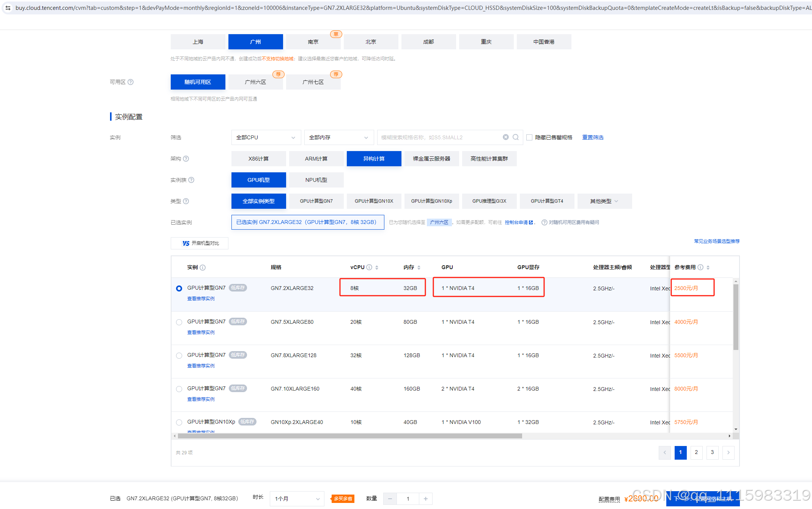Select the GN7.10XLARGE160 instance radio button

[x=179, y=389]
